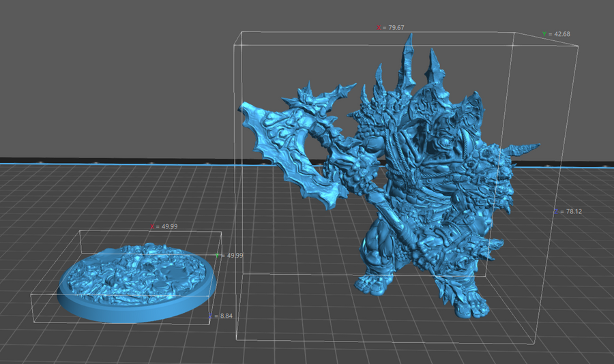Click the blue build plate edge line

tap(102, 164)
